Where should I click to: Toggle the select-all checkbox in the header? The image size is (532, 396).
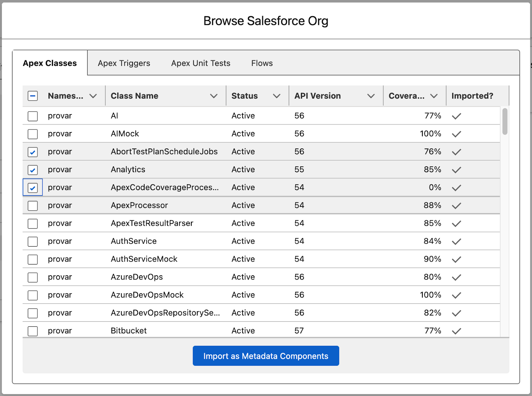33,96
